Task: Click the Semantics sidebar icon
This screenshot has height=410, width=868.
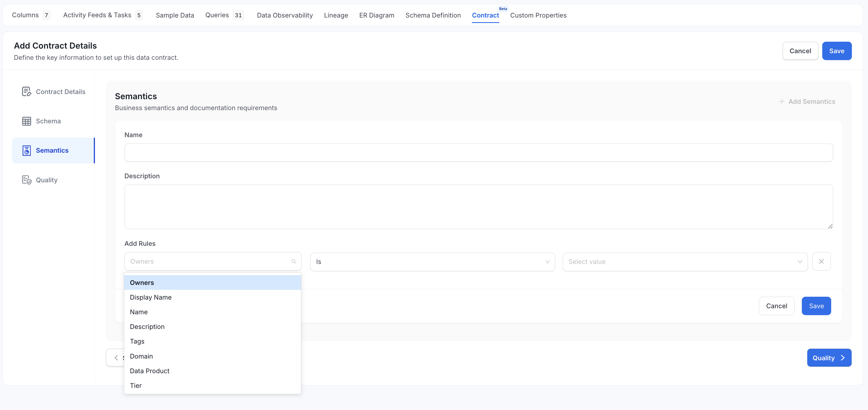Action: [x=27, y=150]
